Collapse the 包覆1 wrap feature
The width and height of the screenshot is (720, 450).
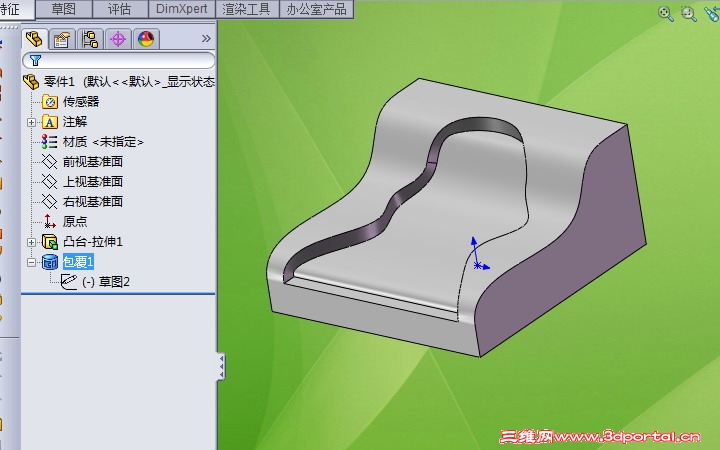click(x=31, y=262)
